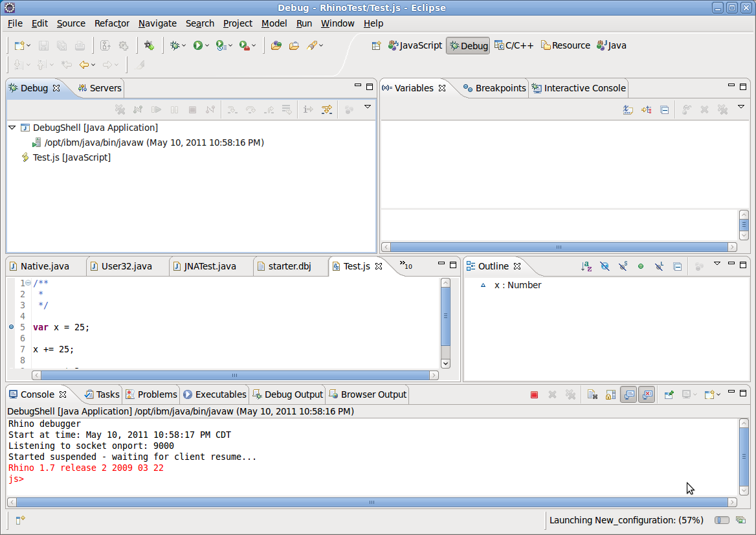
Task: Click the Pin Console icon
Action: coord(669,394)
